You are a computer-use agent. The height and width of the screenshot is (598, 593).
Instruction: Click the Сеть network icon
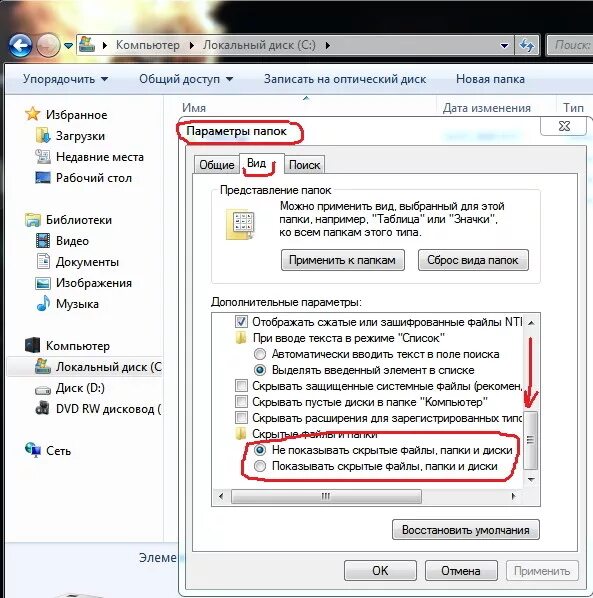(x=33, y=450)
